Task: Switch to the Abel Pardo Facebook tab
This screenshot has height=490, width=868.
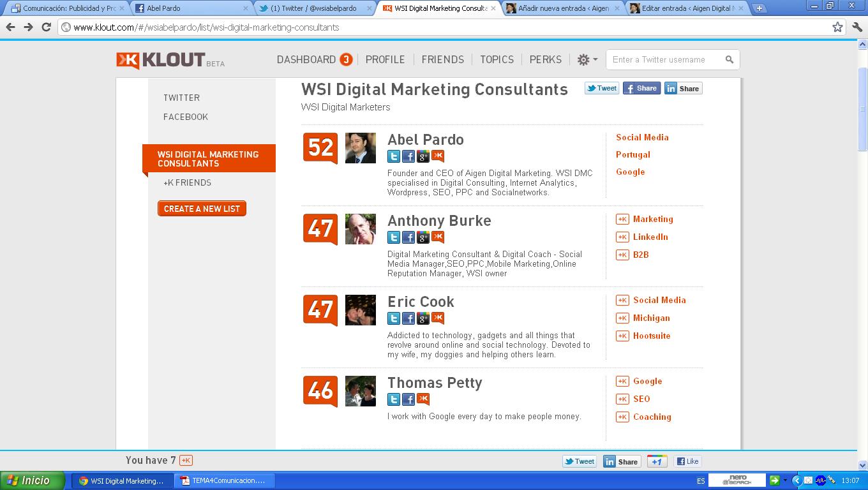Action: (190, 8)
